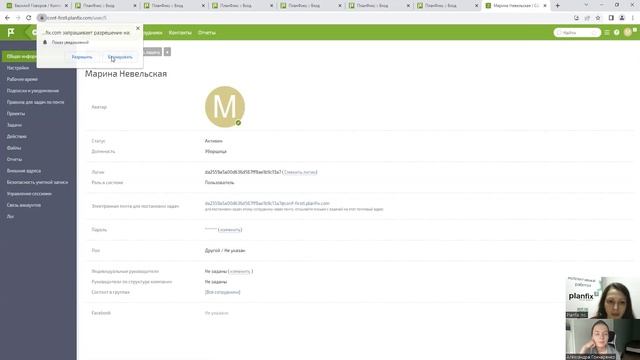Open Управление сессиями in sidebar
The height and width of the screenshot is (360, 640).
[x=29, y=193]
